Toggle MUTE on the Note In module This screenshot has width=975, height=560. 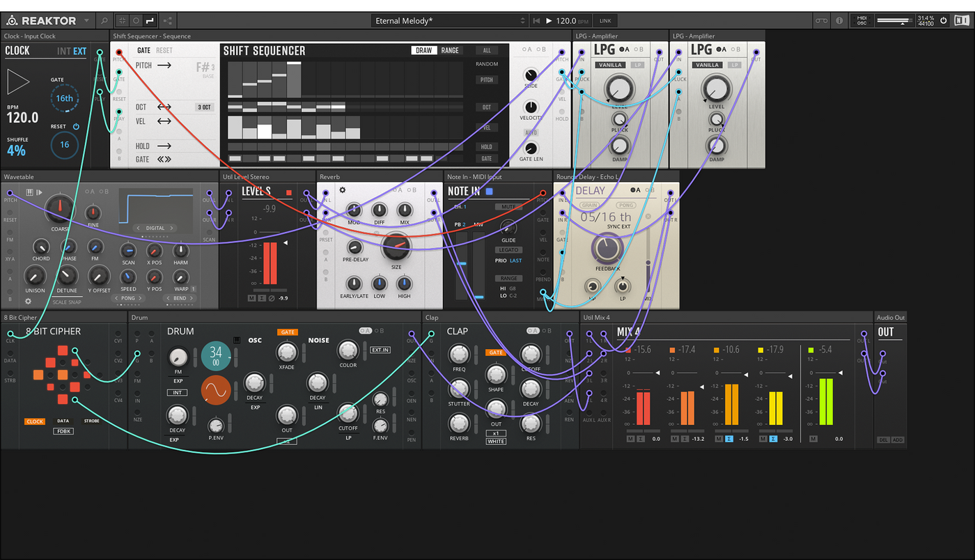pyautogui.click(x=508, y=207)
